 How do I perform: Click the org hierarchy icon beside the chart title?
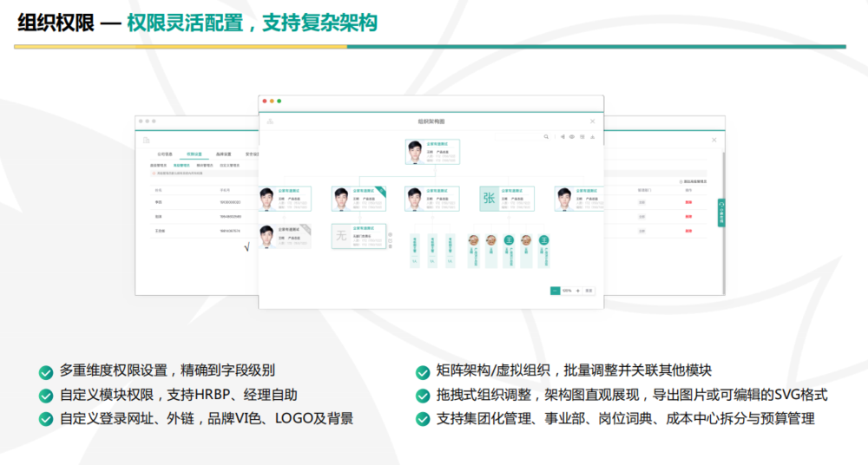pos(270,121)
